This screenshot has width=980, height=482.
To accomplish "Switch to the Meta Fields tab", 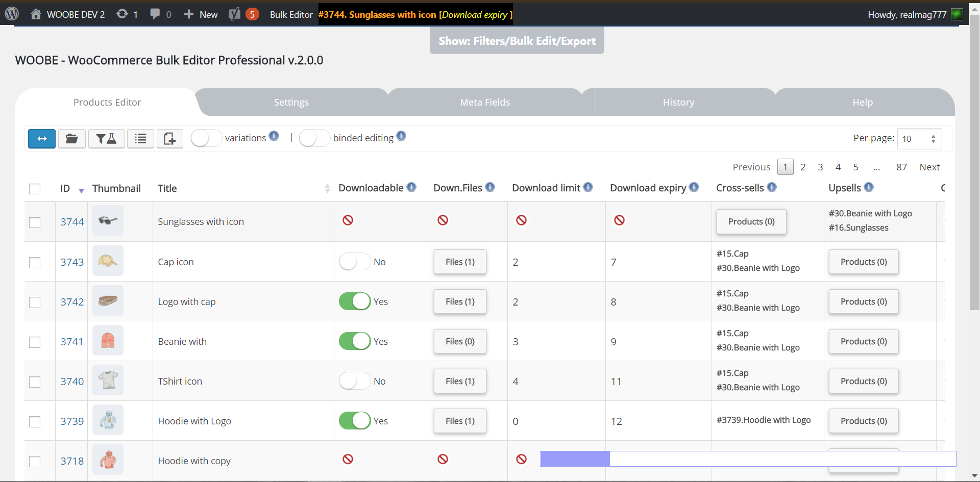I will pos(485,103).
